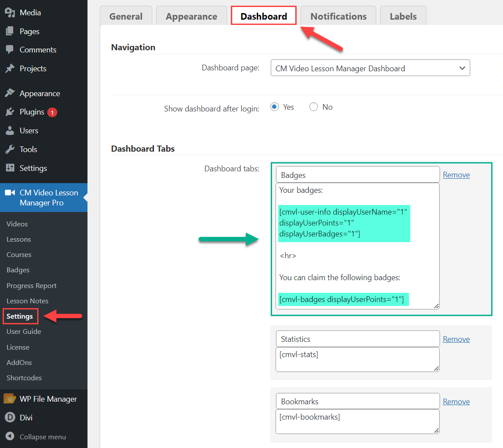Open WordPress Settings menu label
The image size is (503, 448).
click(x=33, y=168)
